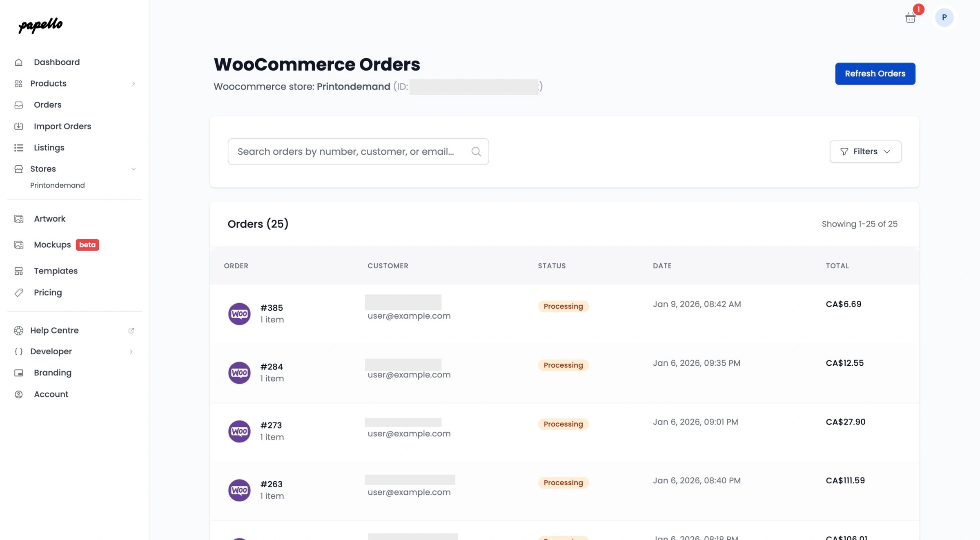This screenshot has height=540, width=980.
Task: Click the Dashboard home icon
Action: click(19, 62)
